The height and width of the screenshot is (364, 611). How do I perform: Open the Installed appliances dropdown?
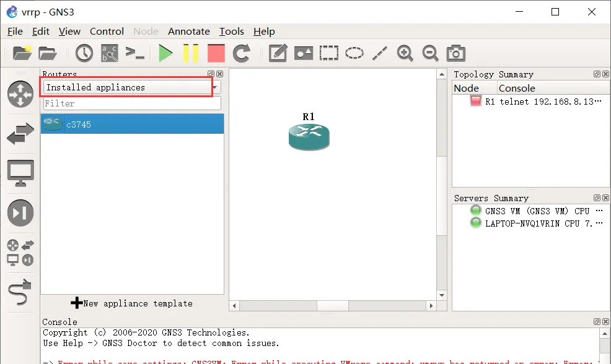(132, 87)
